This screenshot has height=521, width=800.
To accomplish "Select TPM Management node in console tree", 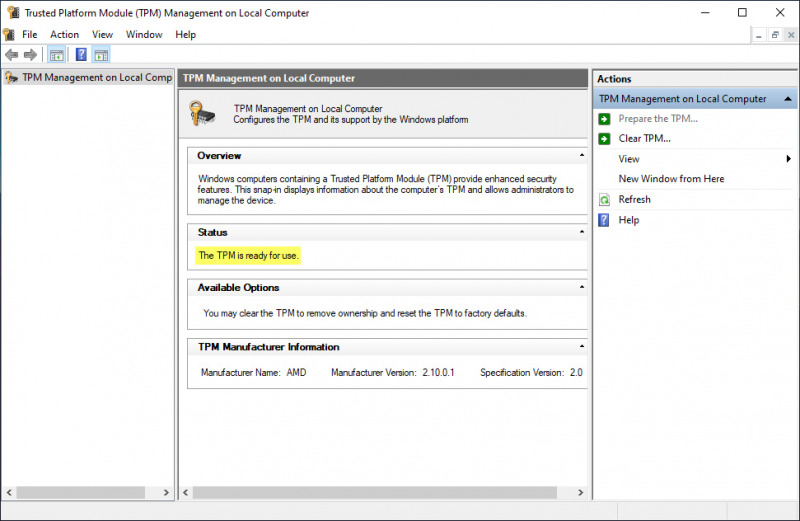I will (x=96, y=77).
